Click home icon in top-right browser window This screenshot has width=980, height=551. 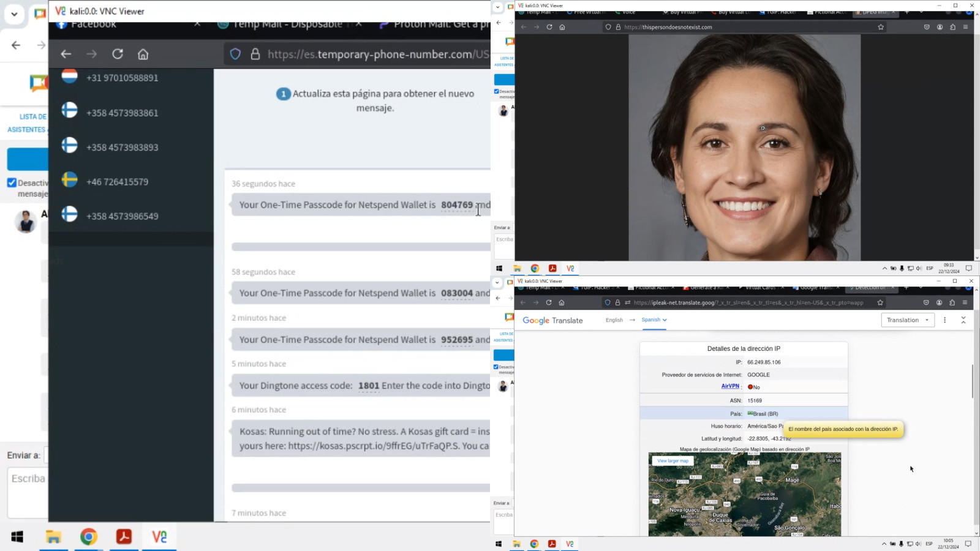coord(562,27)
